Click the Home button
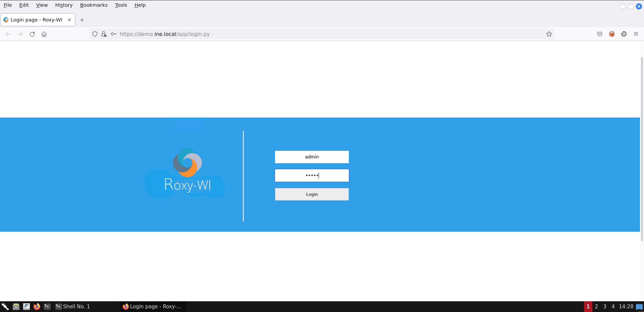The height and width of the screenshot is (312, 644). click(44, 34)
